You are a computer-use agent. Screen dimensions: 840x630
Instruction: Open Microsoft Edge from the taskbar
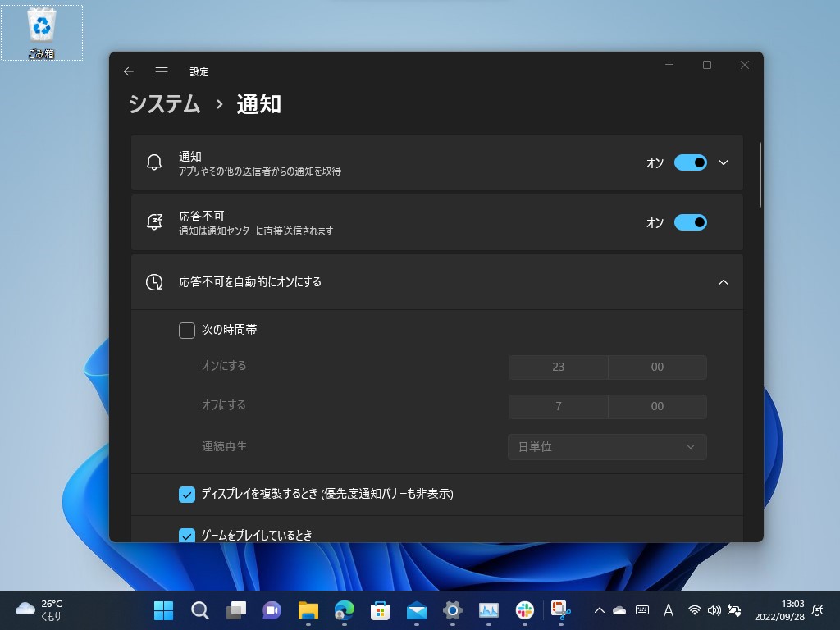(x=345, y=610)
